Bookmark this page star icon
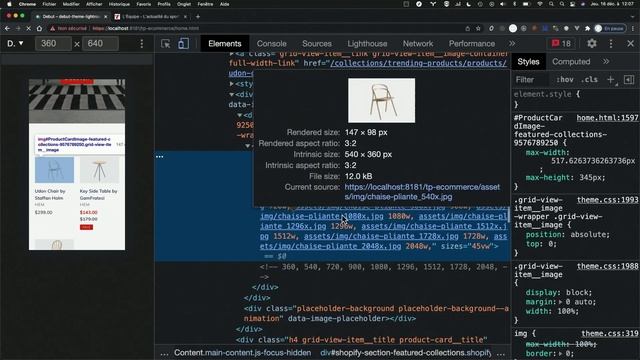Image resolution: width=640 pixels, height=360 pixels. coord(478,28)
